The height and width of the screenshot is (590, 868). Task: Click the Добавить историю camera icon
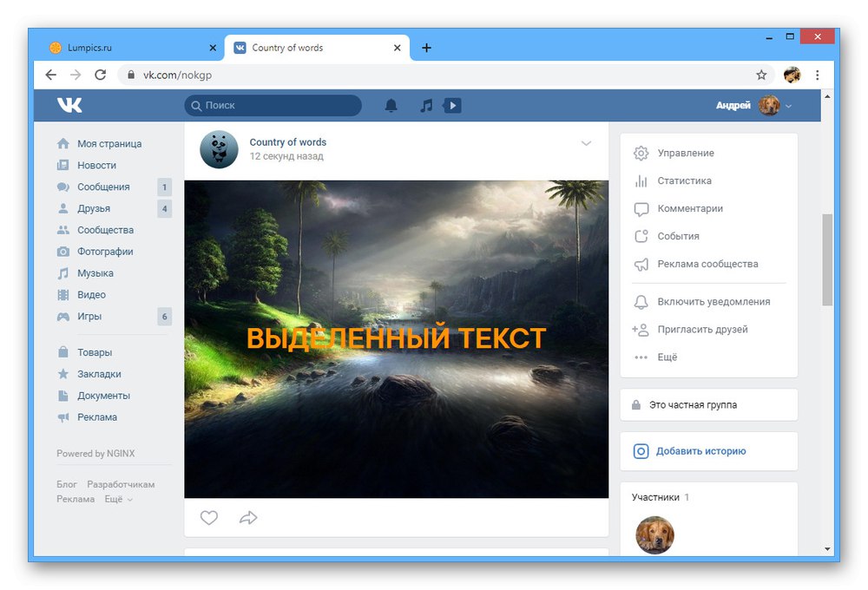click(x=641, y=451)
